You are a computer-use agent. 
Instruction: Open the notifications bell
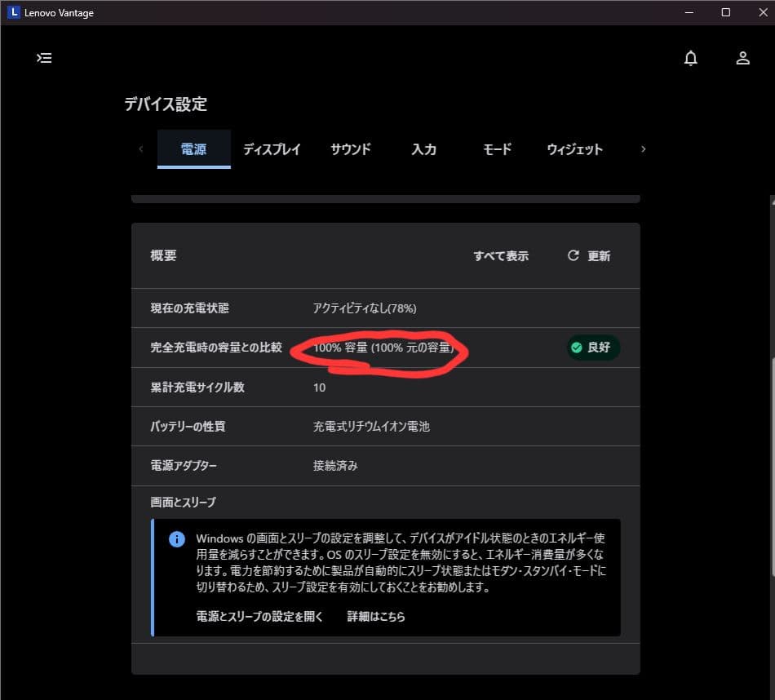(691, 58)
